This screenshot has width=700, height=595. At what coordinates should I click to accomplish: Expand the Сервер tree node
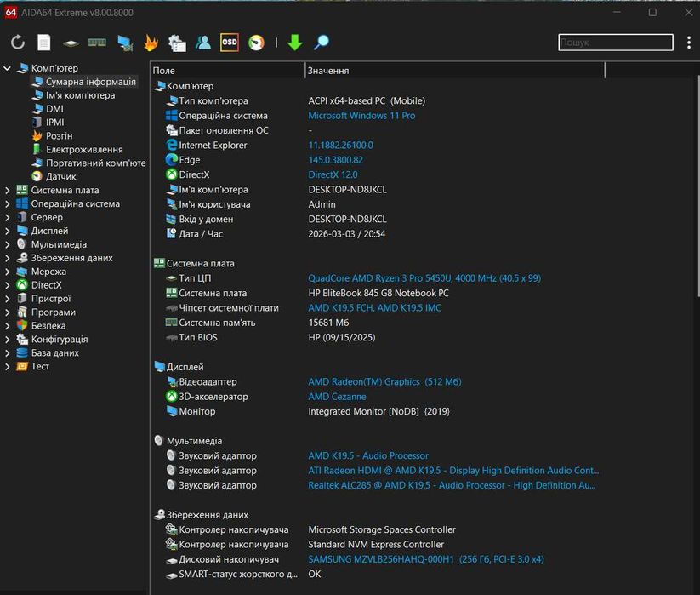(x=7, y=218)
